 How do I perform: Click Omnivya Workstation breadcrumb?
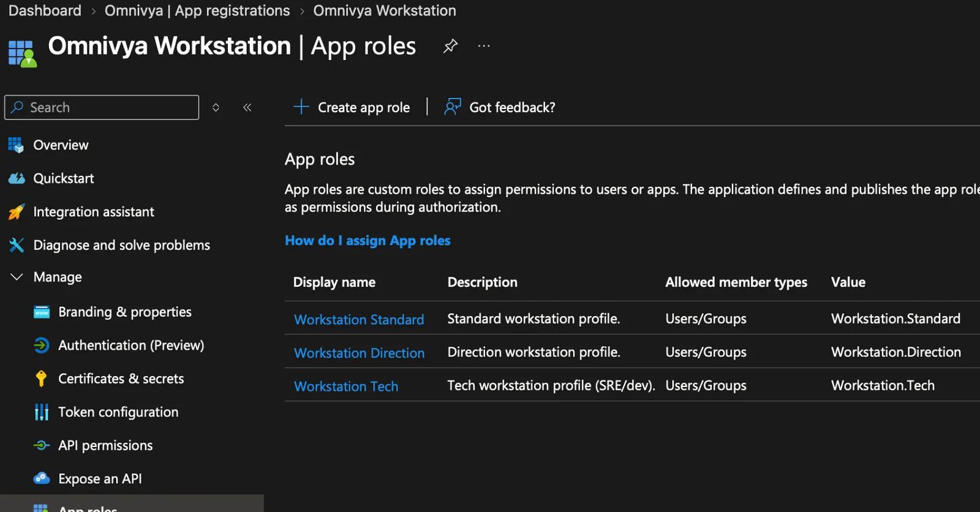[385, 10]
